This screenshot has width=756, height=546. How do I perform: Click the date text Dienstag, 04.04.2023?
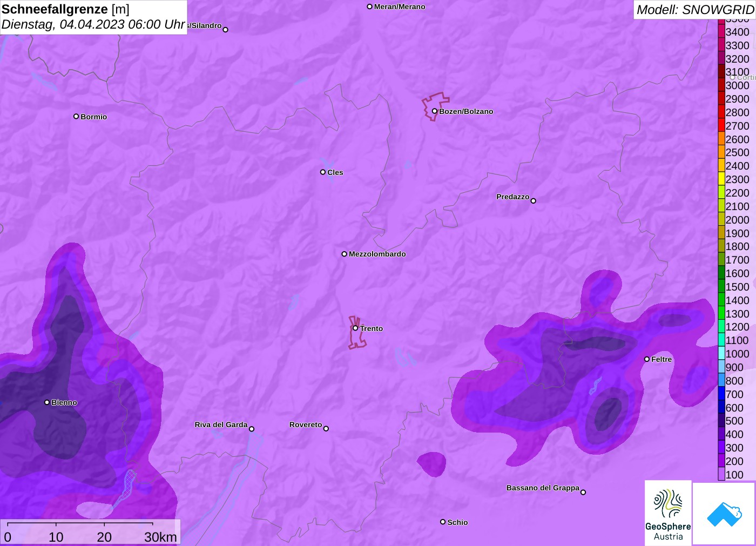(63, 24)
